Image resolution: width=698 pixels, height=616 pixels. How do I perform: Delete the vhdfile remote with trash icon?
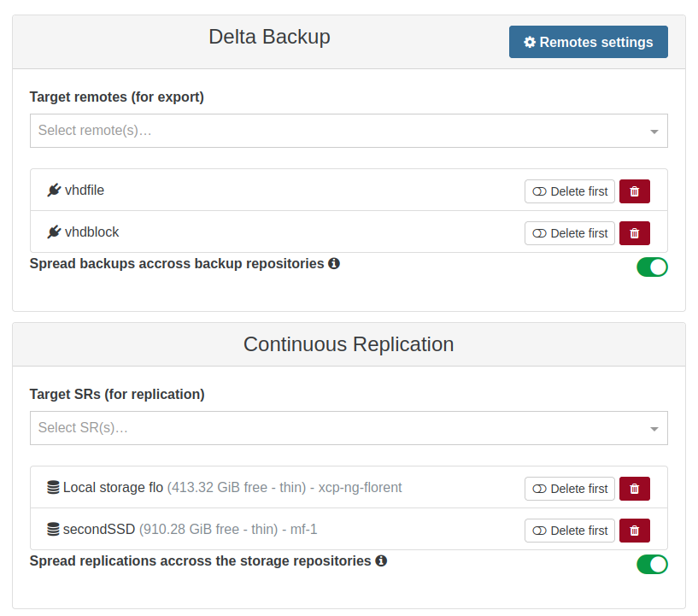click(x=634, y=191)
